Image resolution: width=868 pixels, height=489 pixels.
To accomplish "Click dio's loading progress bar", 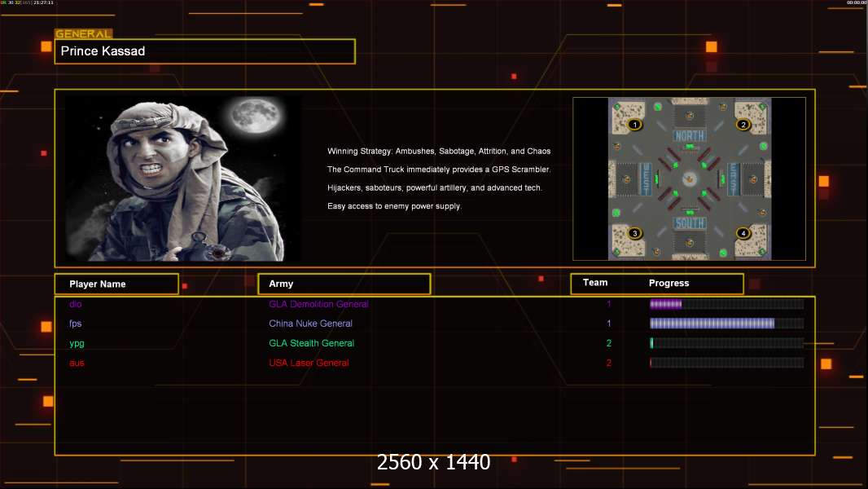I will 726,303.
